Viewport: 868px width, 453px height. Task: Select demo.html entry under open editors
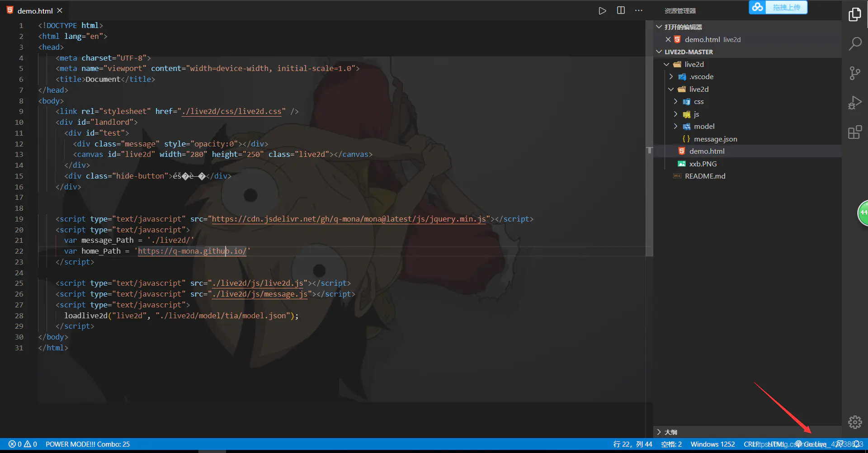click(x=747, y=39)
